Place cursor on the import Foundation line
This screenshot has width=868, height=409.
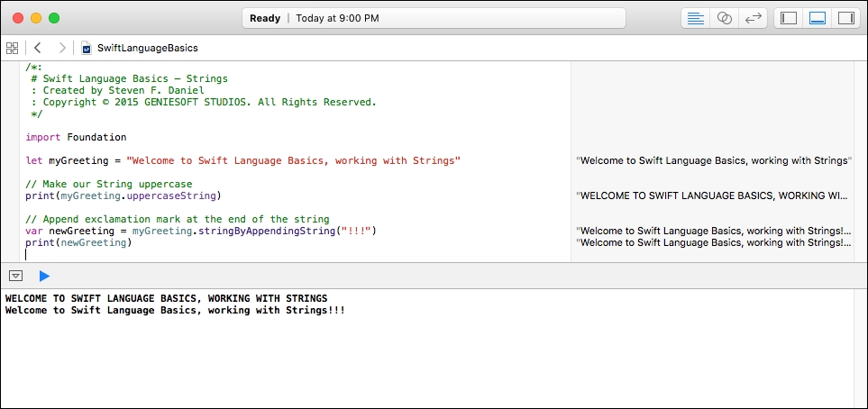[76, 137]
